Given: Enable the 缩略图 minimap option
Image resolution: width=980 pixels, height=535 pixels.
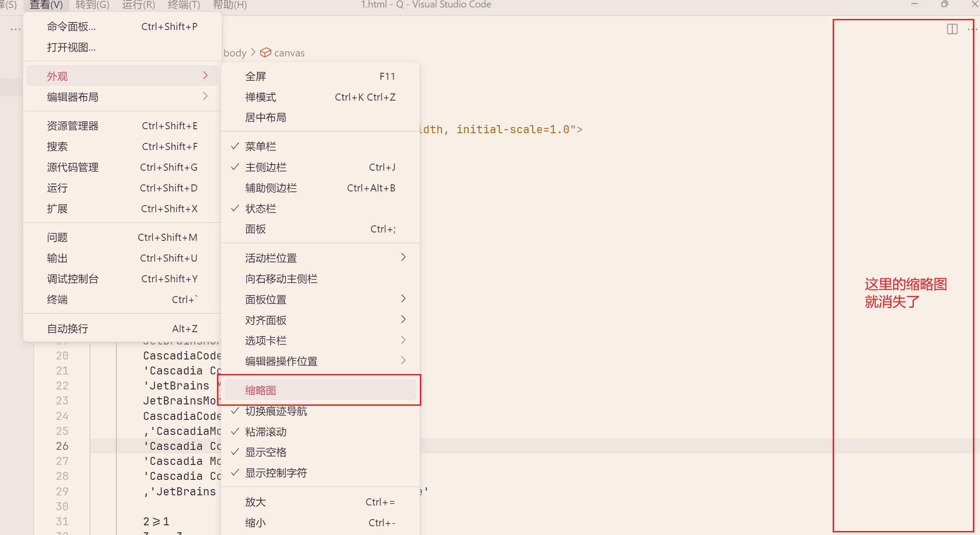Looking at the screenshot, I should click(260, 390).
